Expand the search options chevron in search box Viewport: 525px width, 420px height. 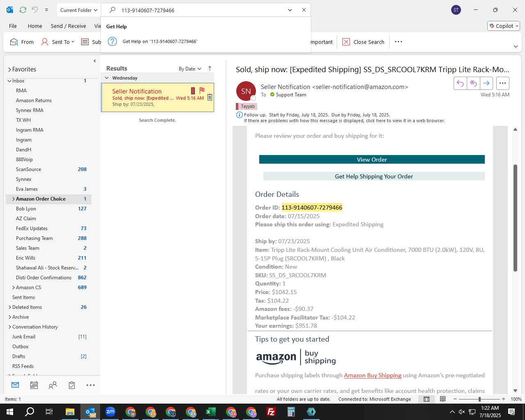point(290,10)
